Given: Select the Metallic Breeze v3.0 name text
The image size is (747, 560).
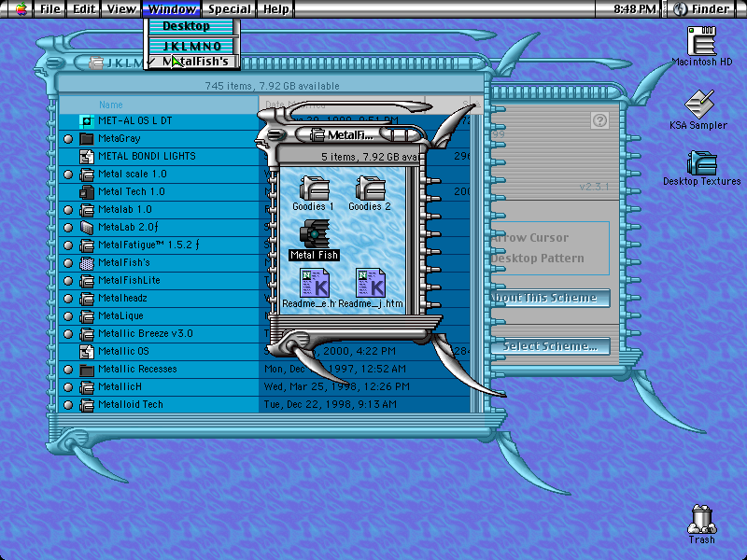Looking at the screenshot, I should coord(146,334).
